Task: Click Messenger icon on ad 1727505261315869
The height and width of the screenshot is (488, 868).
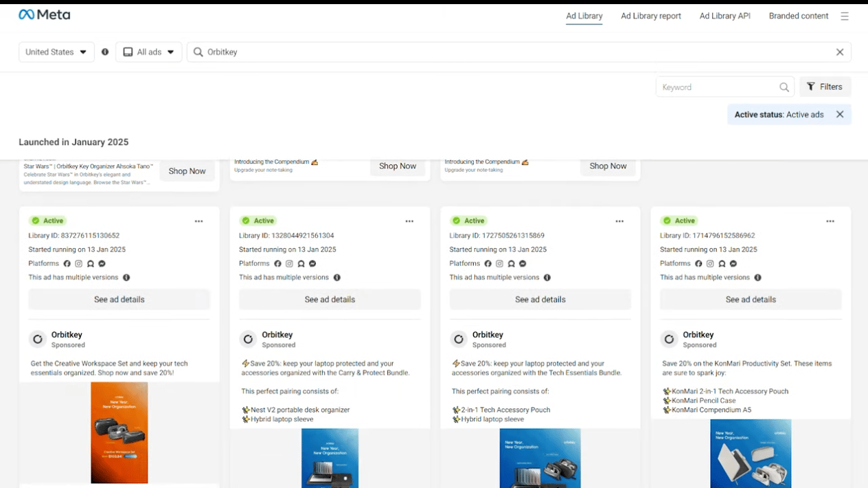Action: 523,264
